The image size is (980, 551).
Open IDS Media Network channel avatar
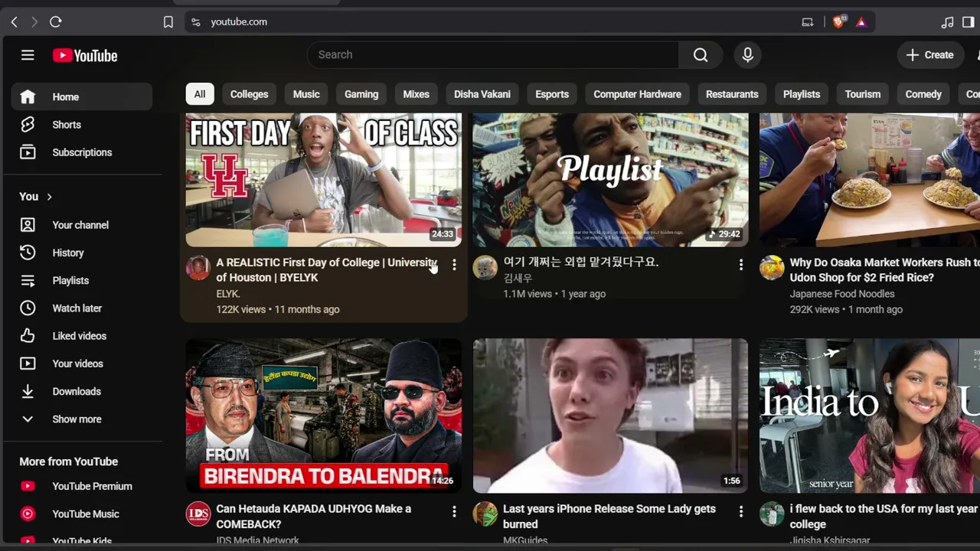click(198, 514)
